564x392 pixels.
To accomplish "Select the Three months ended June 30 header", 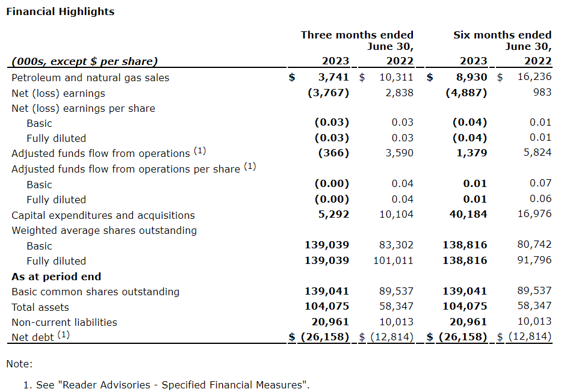I will (x=357, y=40).
